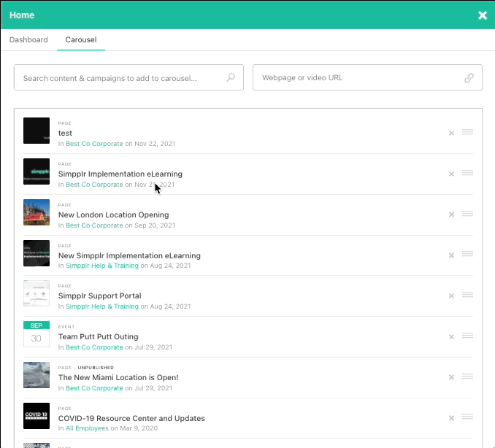Click 'New London Location Opening' title
Image resolution: width=495 pixels, height=448 pixels.
click(x=114, y=215)
